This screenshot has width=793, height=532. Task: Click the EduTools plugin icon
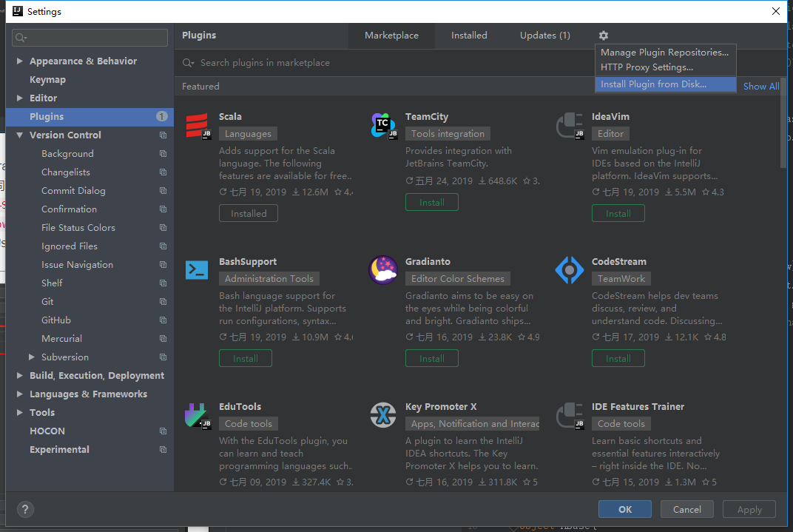197,414
